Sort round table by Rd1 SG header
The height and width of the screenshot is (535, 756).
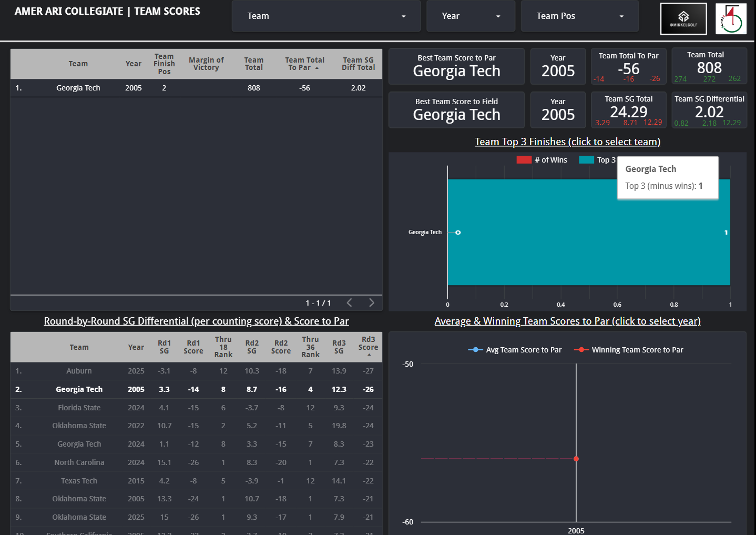[x=164, y=347]
